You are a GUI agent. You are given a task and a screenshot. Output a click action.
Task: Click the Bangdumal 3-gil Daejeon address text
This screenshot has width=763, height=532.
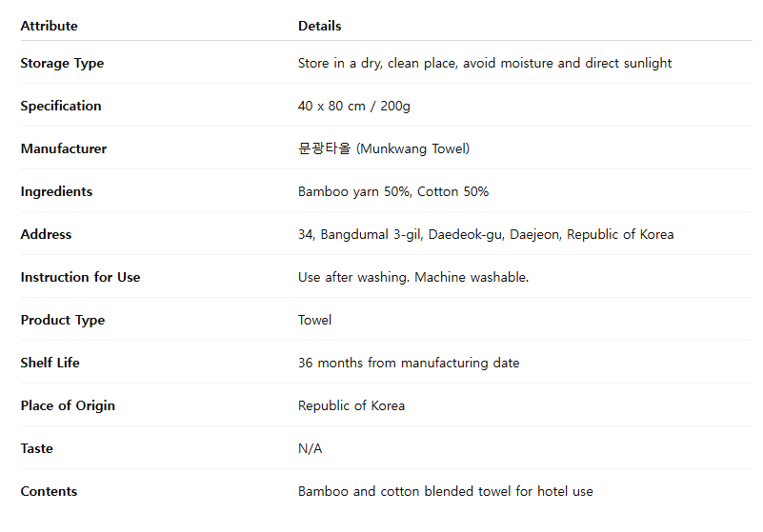pos(486,234)
